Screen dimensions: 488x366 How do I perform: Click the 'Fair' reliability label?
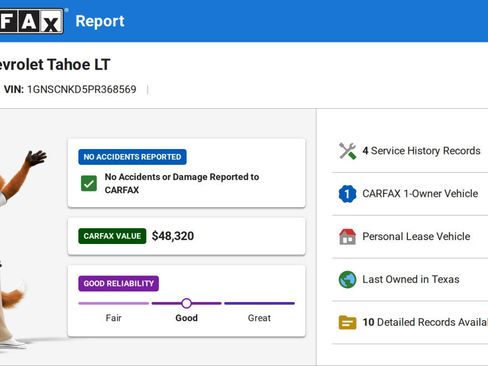(114, 318)
